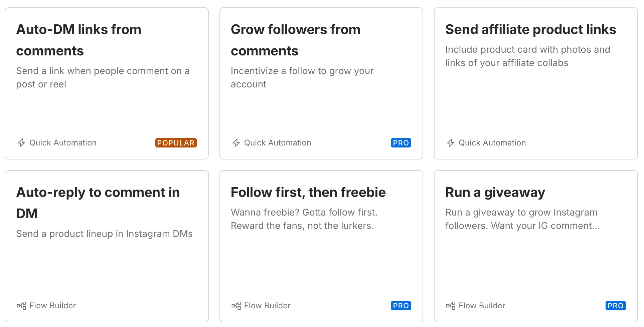Click lightning icon on affiliate product links card
The height and width of the screenshot is (327, 644).
(x=451, y=143)
